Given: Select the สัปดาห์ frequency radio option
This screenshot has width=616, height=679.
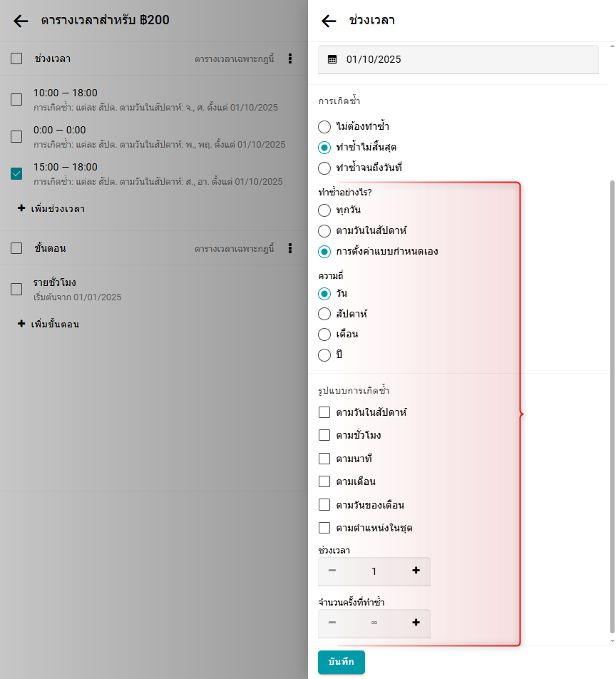Looking at the screenshot, I should pos(324,314).
